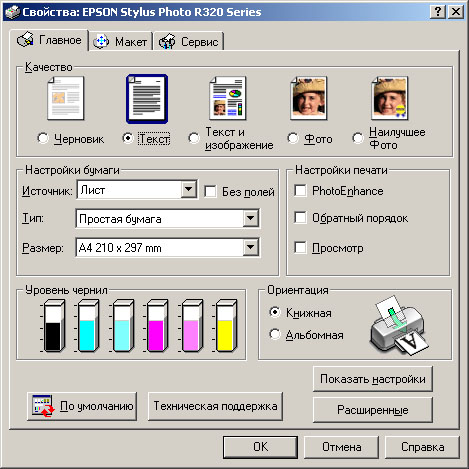Switch to the Макет tab

(x=120, y=42)
